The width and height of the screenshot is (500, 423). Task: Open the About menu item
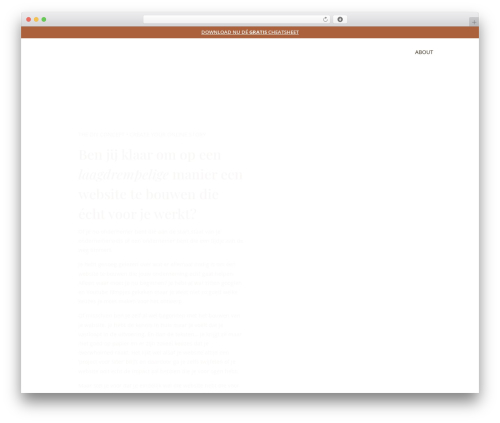point(424,52)
